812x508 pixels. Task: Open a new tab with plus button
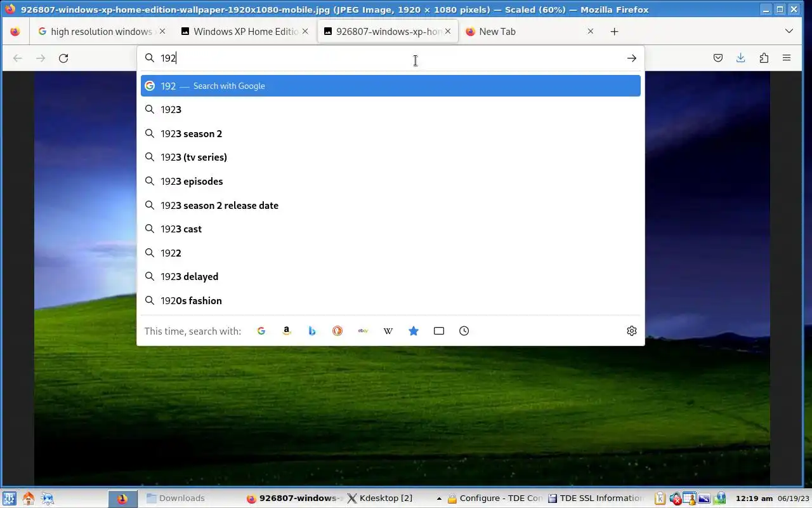pyautogui.click(x=614, y=31)
